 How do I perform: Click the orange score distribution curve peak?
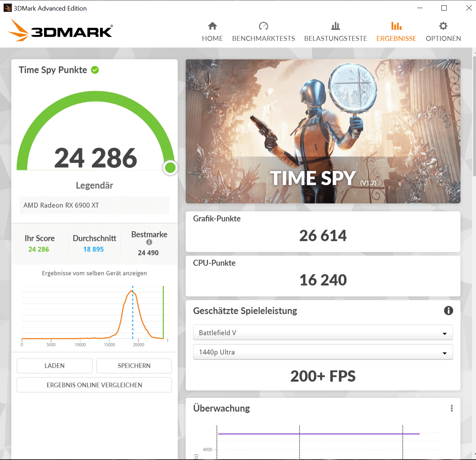(x=131, y=291)
